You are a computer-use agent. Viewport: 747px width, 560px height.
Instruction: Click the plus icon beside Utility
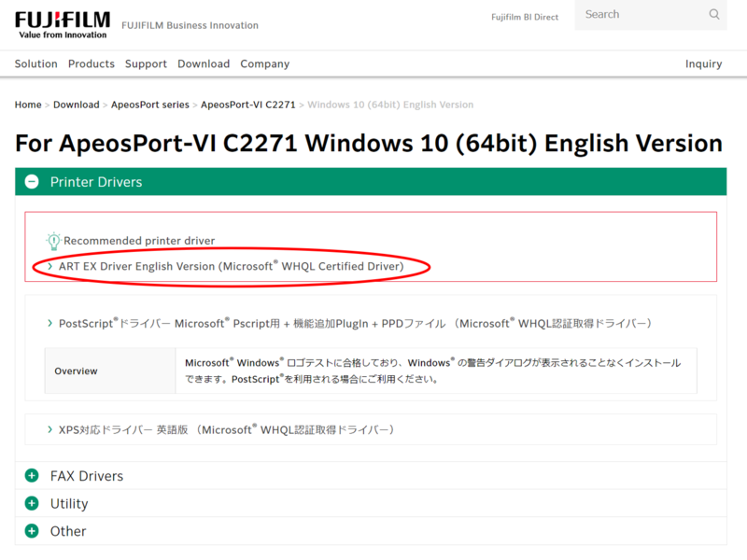pos(32,504)
